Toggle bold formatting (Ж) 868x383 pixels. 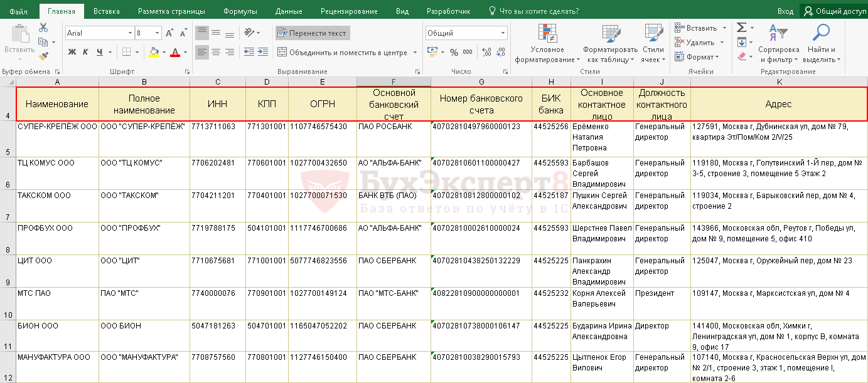(72, 52)
